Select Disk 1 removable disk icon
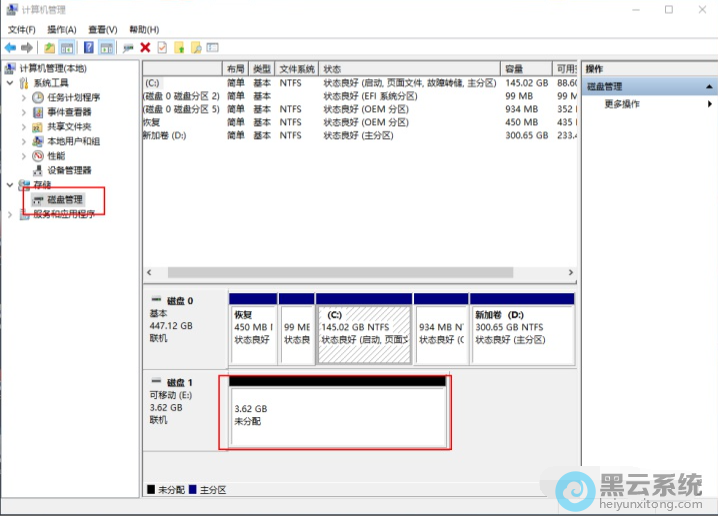Viewport: 718px width, 516px height. (x=156, y=383)
